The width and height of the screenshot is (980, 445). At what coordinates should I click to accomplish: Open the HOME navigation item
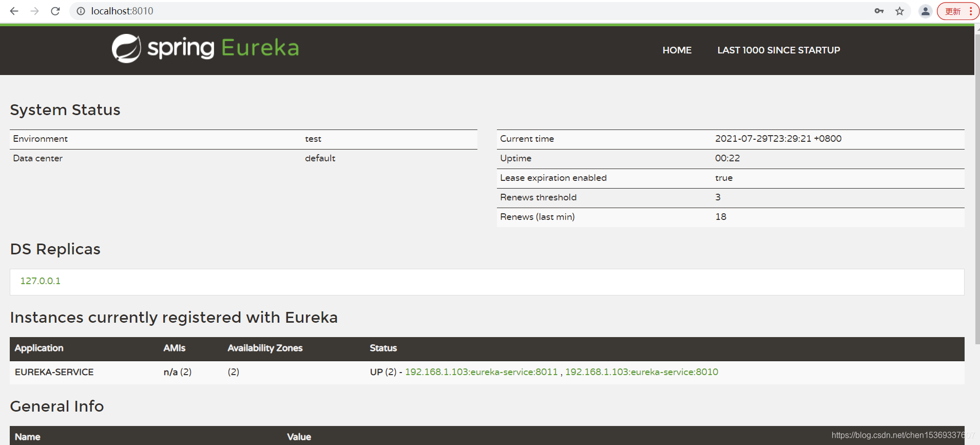click(677, 50)
